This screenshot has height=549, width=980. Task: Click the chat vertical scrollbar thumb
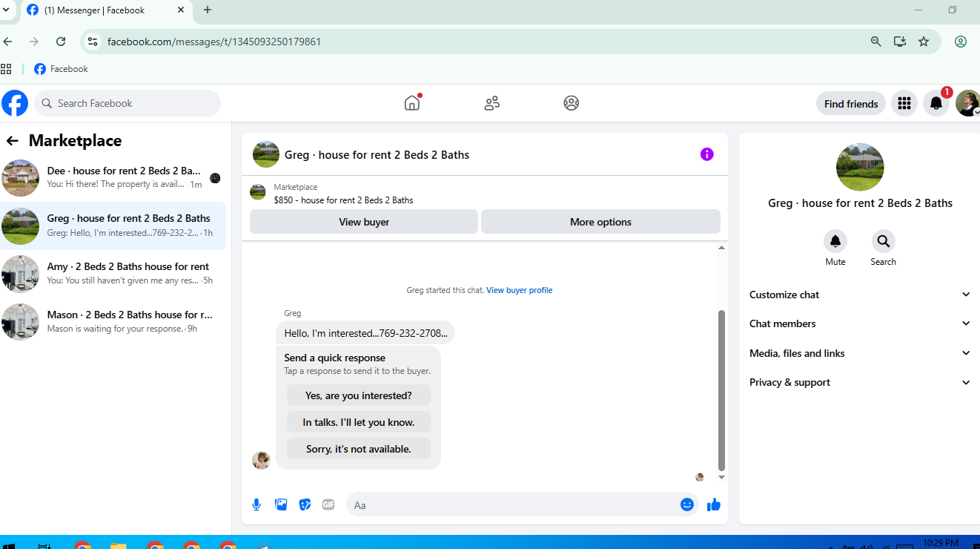(x=721, y=390)
